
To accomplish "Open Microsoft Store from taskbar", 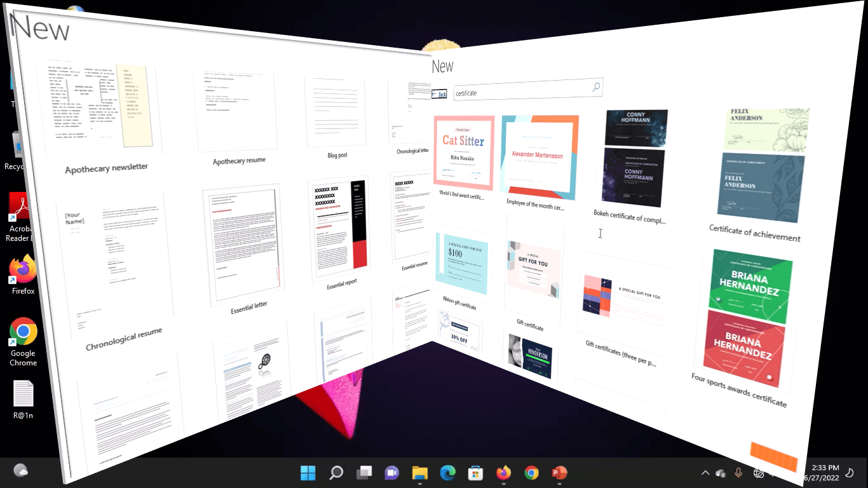I will [x=475, y=473].
